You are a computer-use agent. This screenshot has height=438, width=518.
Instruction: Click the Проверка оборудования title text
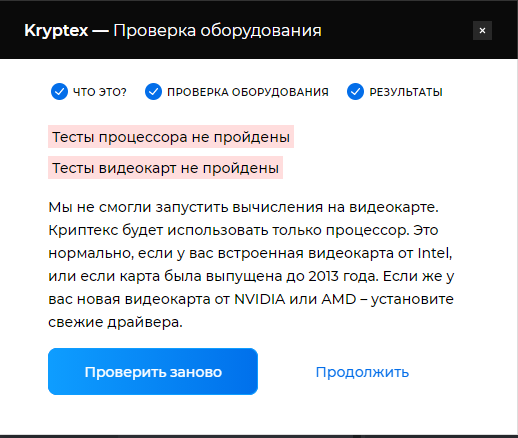click(217, 31)
